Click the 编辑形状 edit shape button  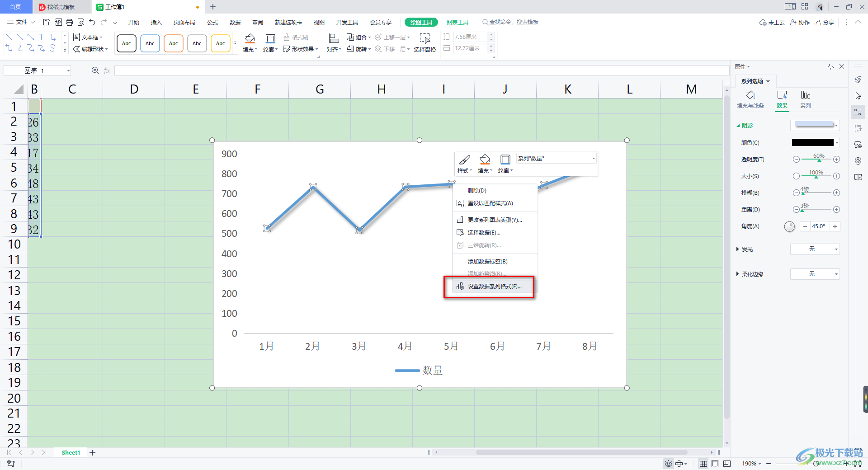(90, 49)
